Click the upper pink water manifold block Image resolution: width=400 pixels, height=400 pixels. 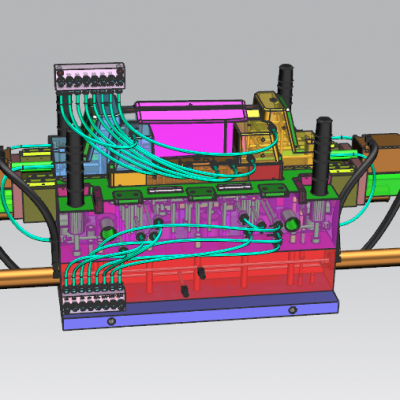(x=90, y=76)
